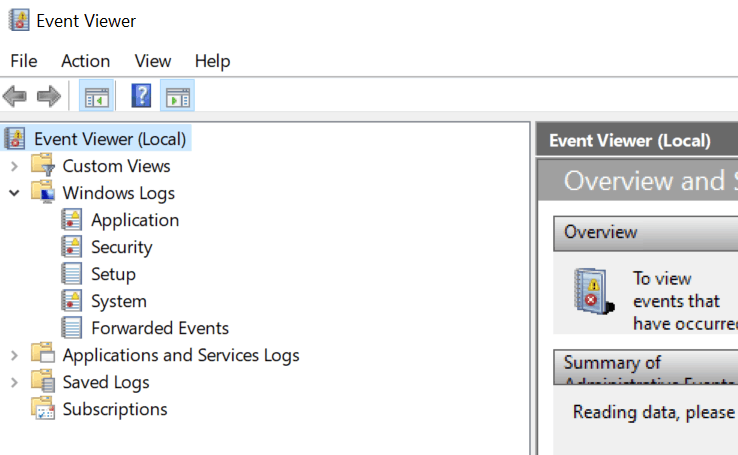The height and width of the screenshot is (455, 738).
Task: Open the Help menu
Action: [x=213, y=61]
